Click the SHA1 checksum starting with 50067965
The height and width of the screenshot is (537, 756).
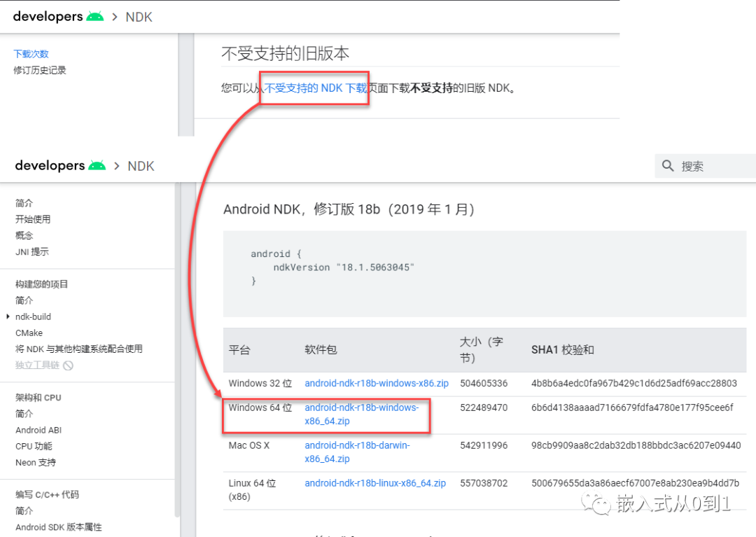[x=635, y=483]
